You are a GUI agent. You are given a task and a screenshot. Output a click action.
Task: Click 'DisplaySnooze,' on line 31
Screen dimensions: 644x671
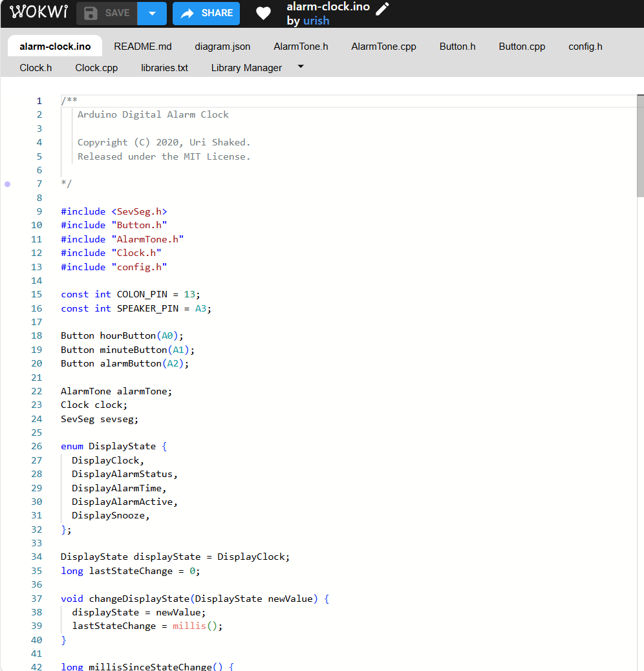pos(111,516)
